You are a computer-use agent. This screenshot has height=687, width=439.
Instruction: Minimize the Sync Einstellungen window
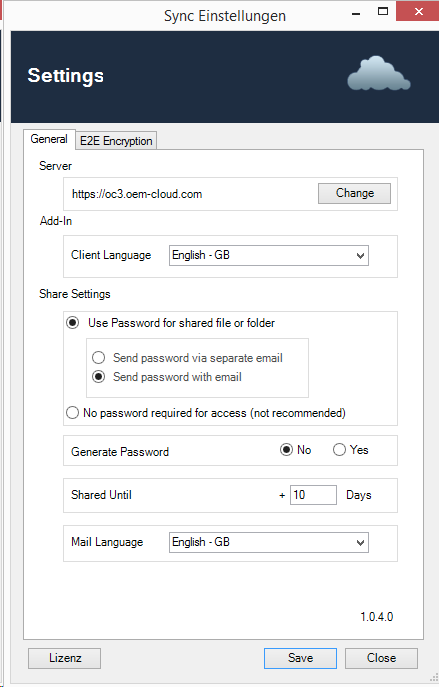pyautogui.click(x=356, y=13)
